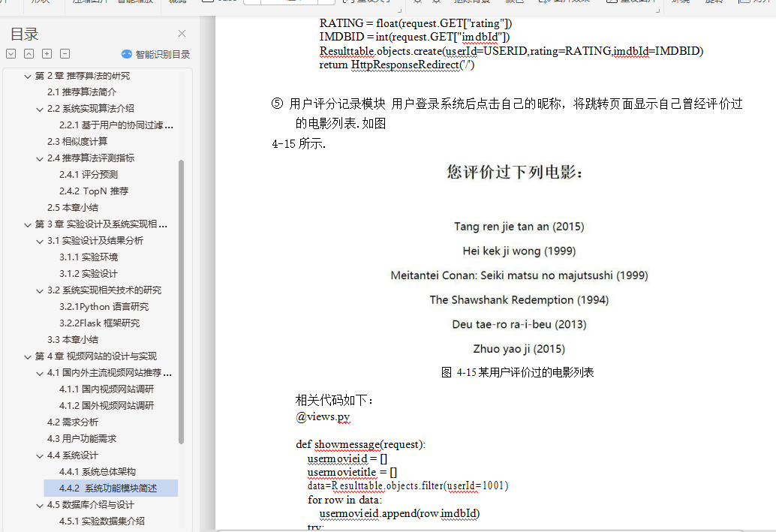This screenshot has height=532, width=776.
Task: Go to heading 3.2.1Python 语言研究
Action: click(x=104, y=307)
